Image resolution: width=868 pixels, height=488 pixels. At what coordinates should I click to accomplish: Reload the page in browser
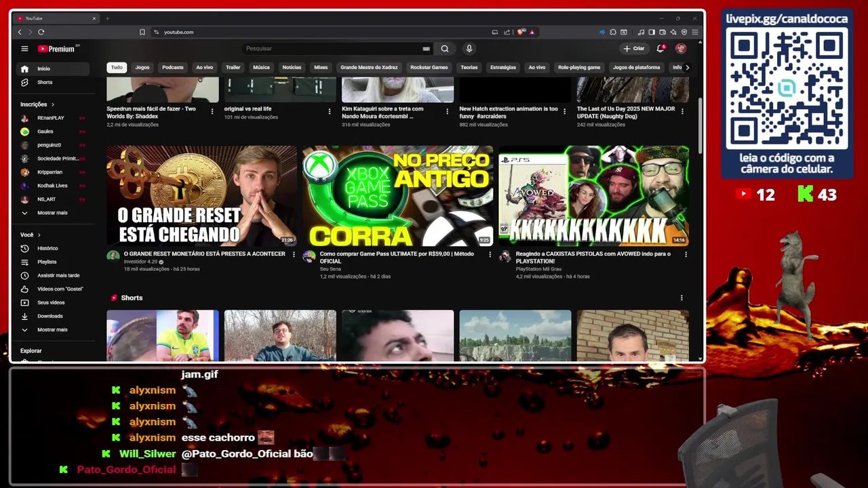[41, 32]
